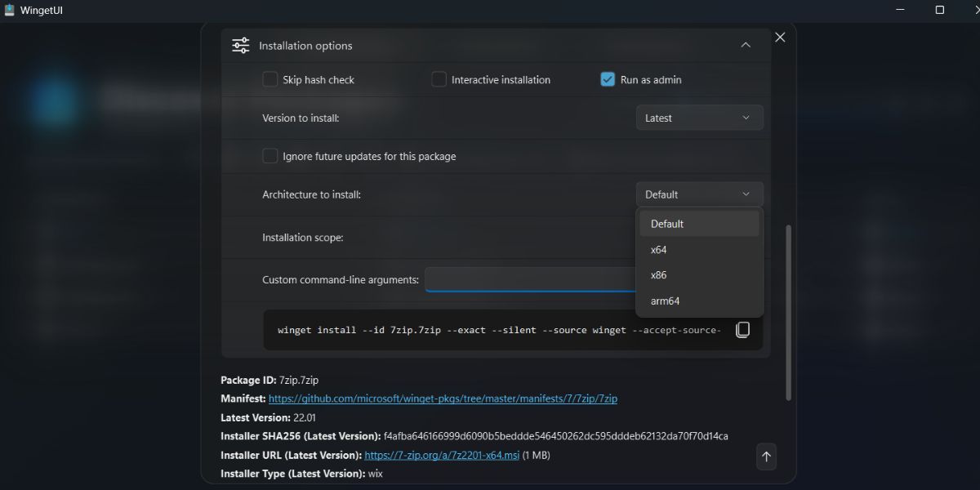Minimize the WingetUI window

902,10
